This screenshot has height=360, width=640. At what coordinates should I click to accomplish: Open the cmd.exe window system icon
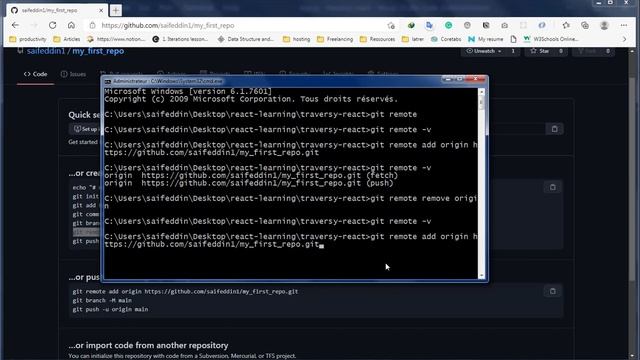[108, 81]
